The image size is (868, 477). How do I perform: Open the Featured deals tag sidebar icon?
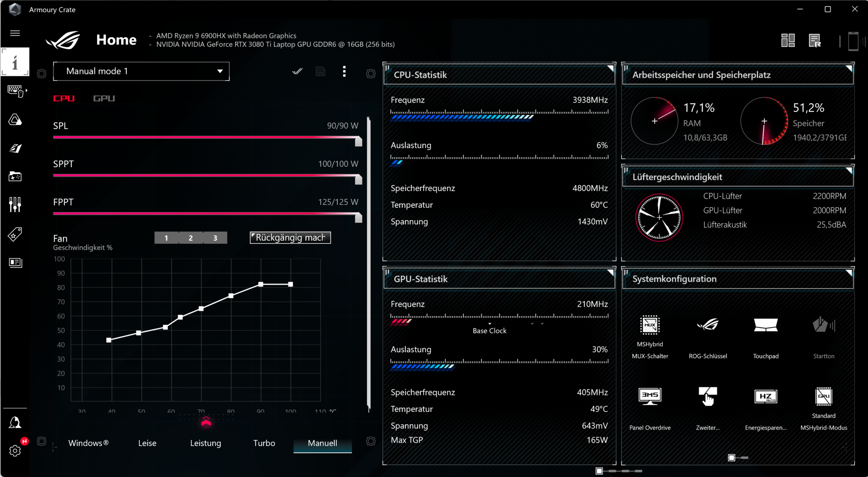15,234
